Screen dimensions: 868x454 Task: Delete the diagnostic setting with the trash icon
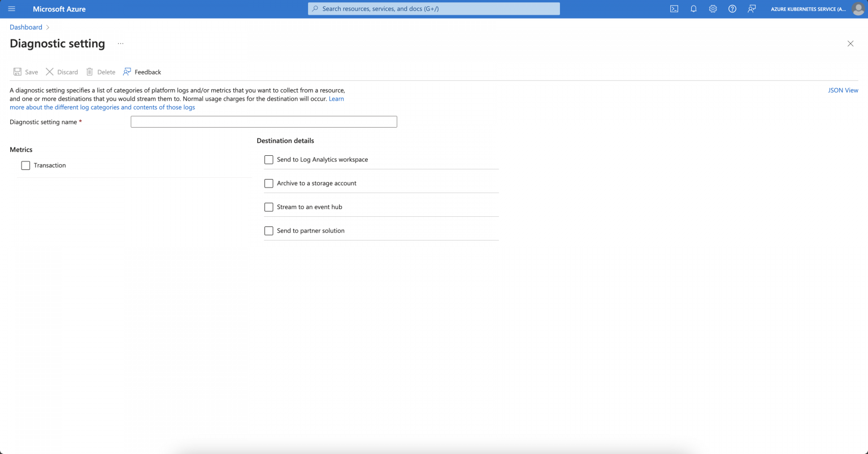pyautogui.click(x=101, y=72)
